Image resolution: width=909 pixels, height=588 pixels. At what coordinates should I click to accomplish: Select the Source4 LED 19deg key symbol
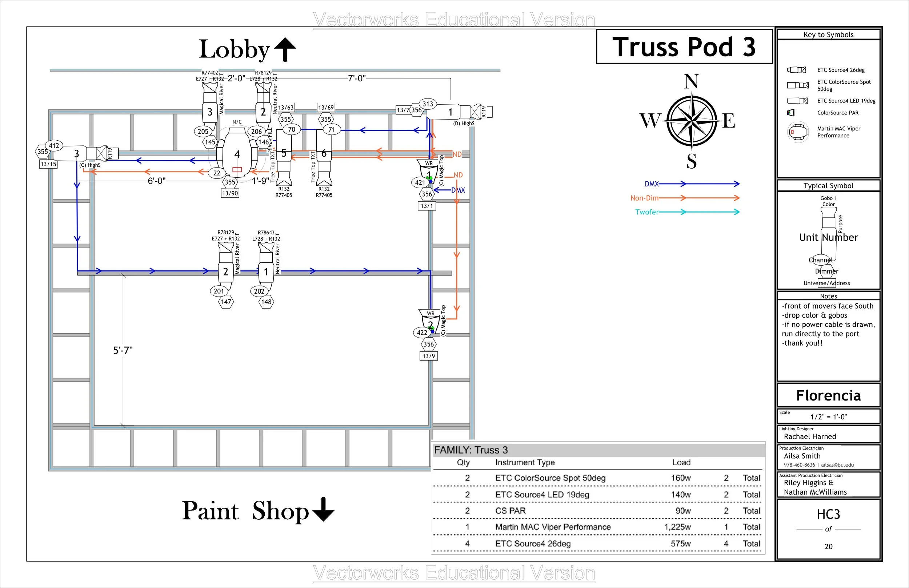point(797,101)
